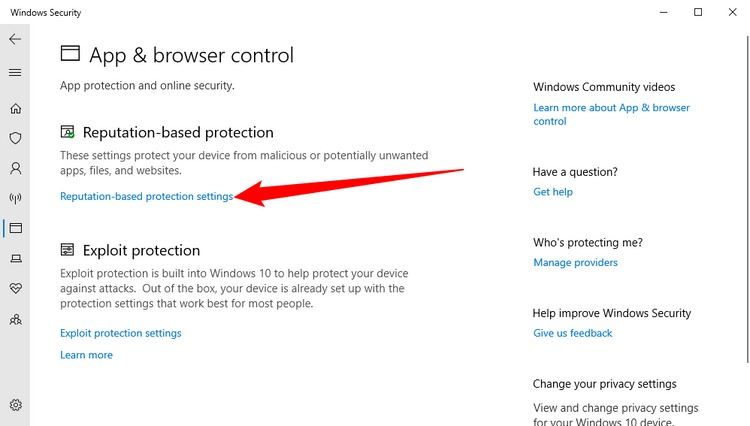The image size is (750, 426).
Task: Expand the hamburger navigation menu
Action: [x=15, y=73]
